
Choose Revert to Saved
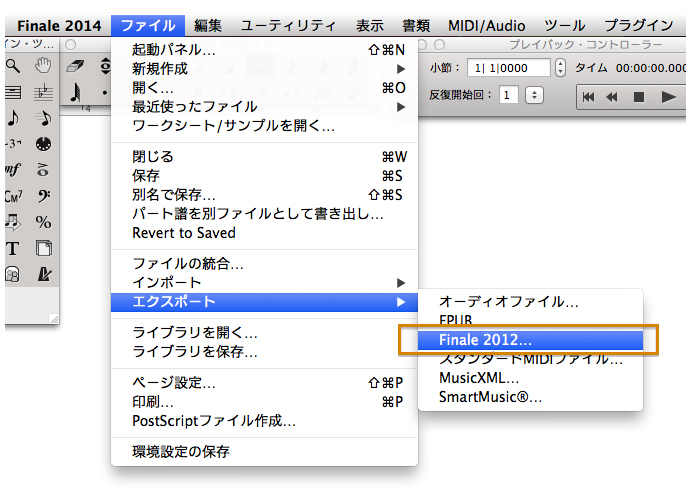pyautogui.click(x=265, y=233)
